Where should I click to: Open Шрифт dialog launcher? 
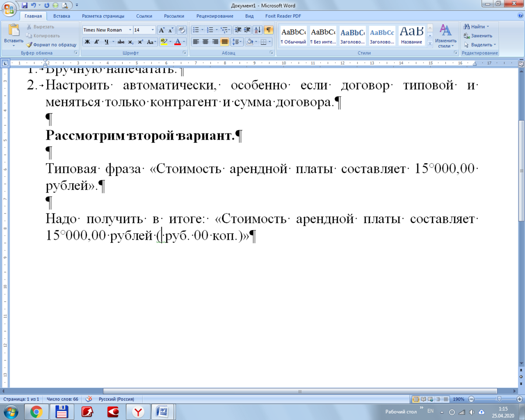(185, 53)
